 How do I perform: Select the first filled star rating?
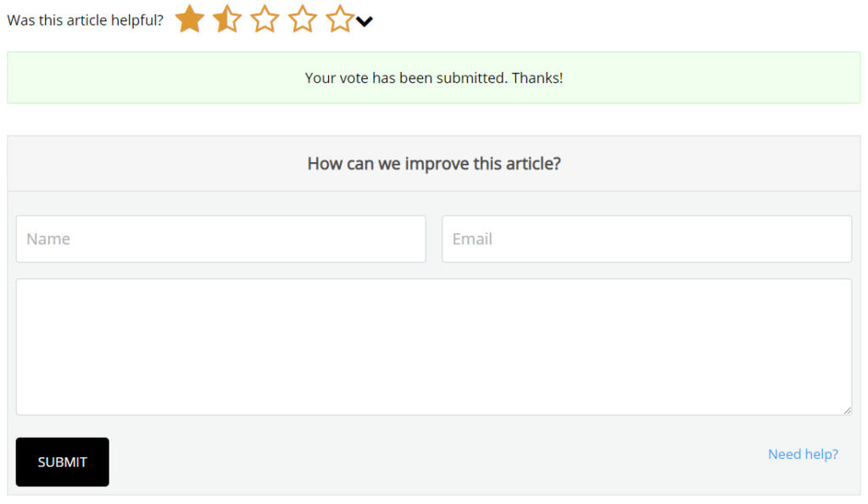click(190, 19)
